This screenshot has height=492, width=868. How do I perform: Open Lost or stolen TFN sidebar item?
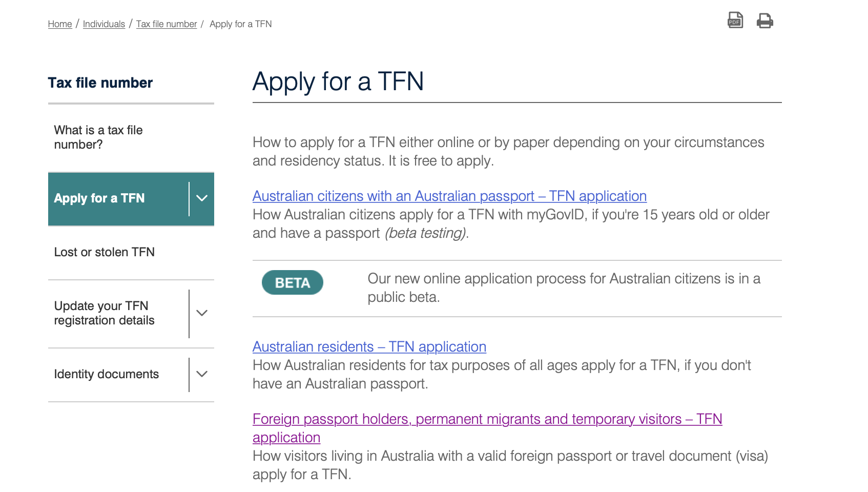[x=105, y=252]
